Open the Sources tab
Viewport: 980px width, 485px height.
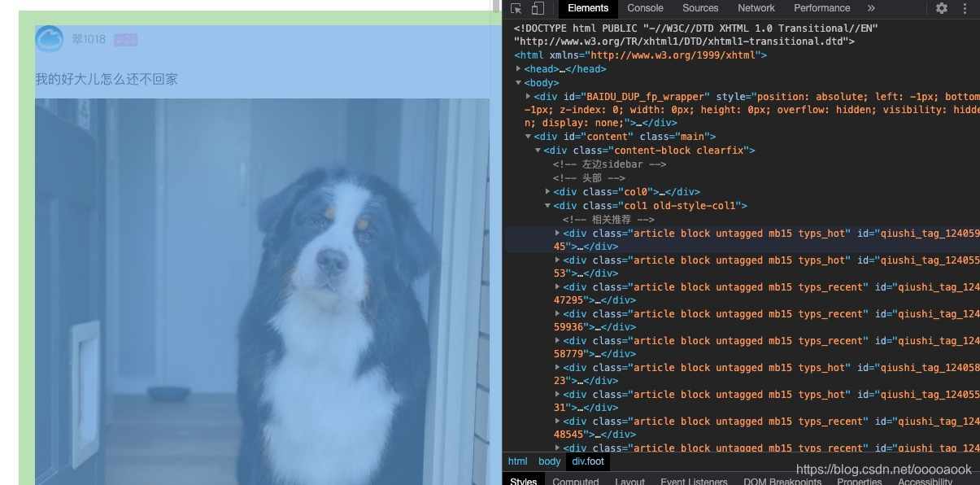click(700, 8)
